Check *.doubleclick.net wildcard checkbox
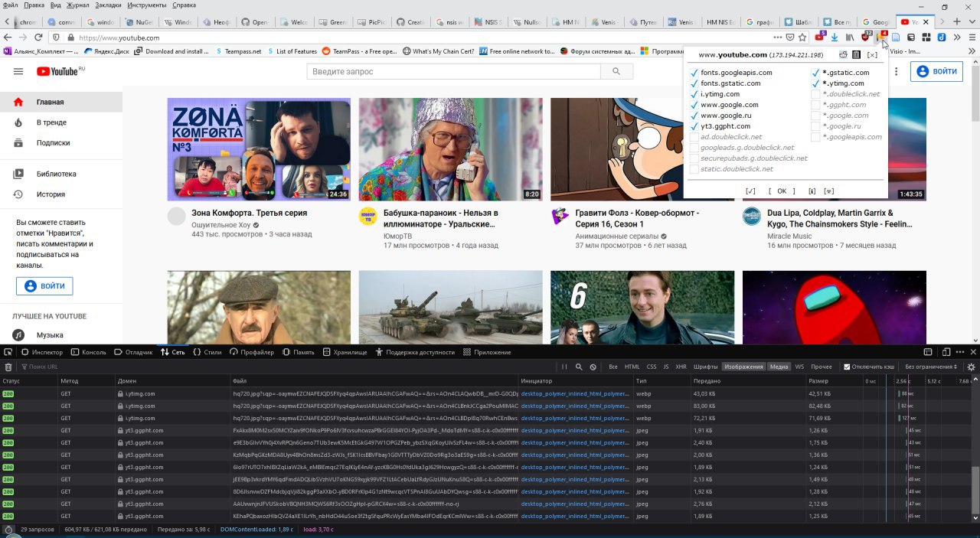The height and width of the screenshot is (538, 980). [816, 94]
